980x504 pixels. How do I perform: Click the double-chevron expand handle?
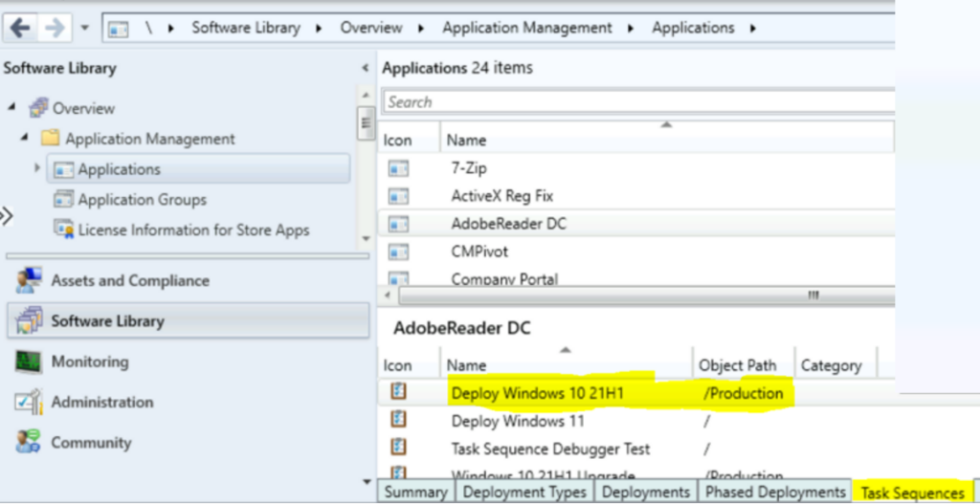pyautogui.click(x=6, y=216)
